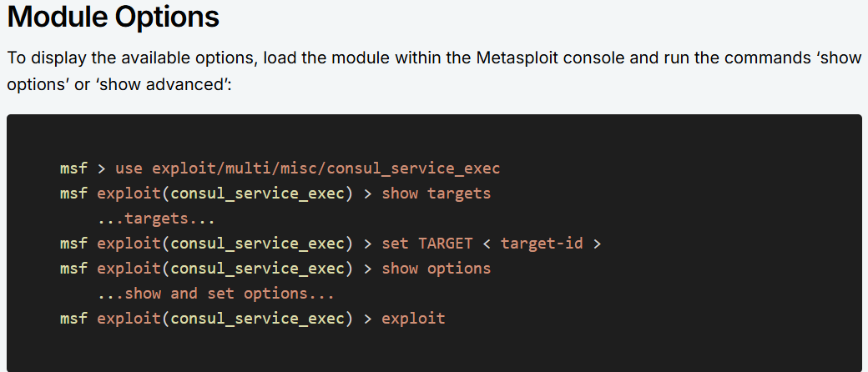Screen dimensions: 868x372
Task: Click the 'set TARGET' command text
Action: [x=427, y=244]
